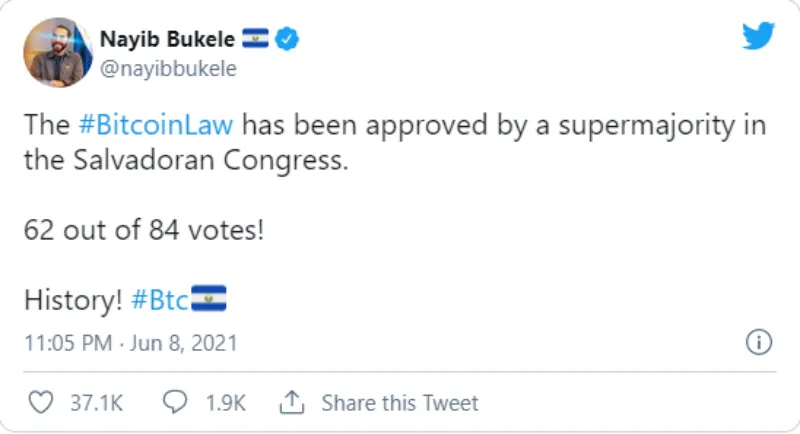The width and height of the screenshot is (800, 434).
Task: Click the Twitter bird logo
Action: 758,37
